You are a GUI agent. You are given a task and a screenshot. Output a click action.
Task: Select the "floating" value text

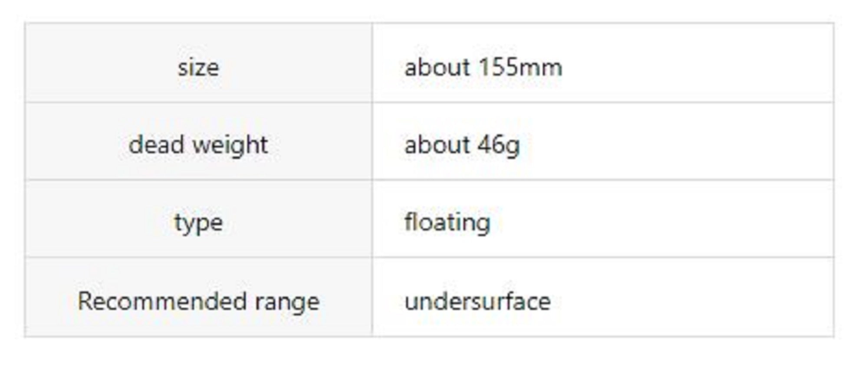tap(447, 223)
